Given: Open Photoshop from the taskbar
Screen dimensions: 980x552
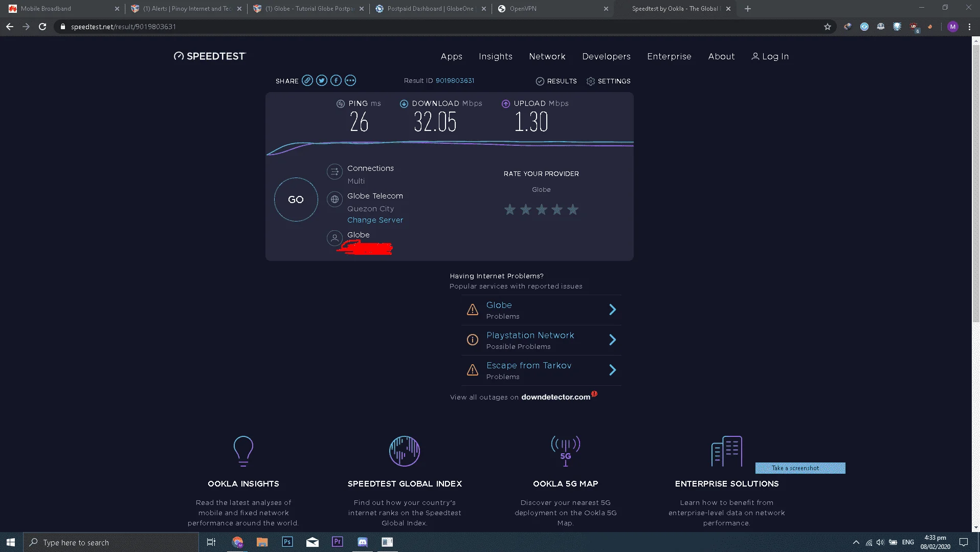Looking at the screenshot, I should (x=287, y=542).
